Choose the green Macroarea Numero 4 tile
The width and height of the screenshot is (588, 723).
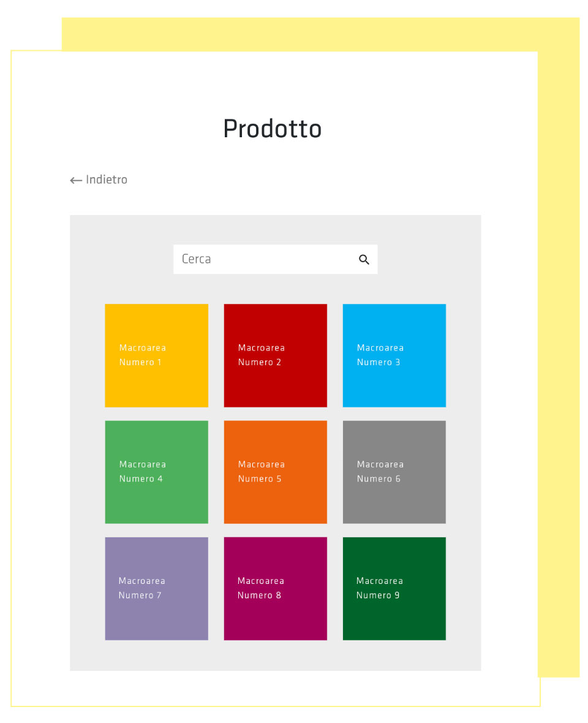(x=157, y=472)
